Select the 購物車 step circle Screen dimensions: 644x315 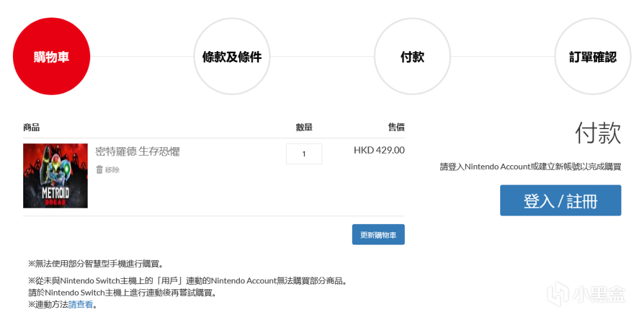click(x=52, y=56)
